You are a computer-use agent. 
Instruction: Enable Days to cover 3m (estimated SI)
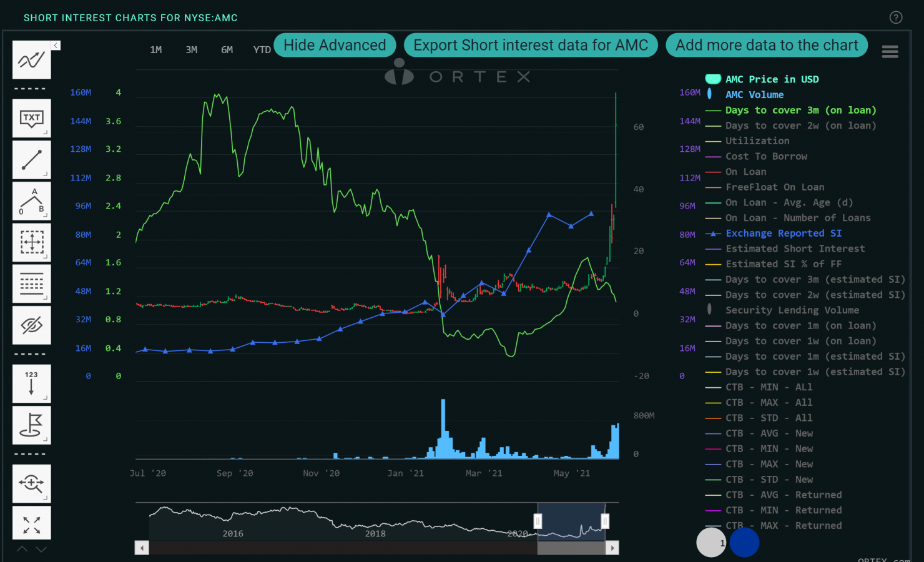[815, 279]
